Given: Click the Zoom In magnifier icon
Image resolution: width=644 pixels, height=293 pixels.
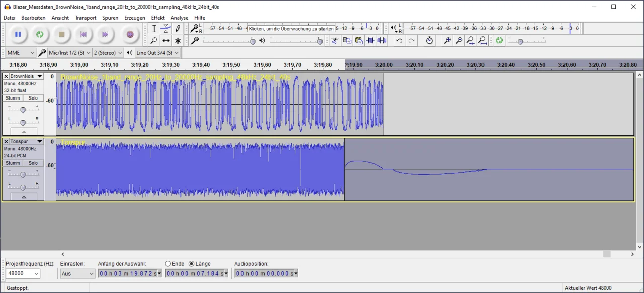Looking at the screenshot, I should [x=447, y=41].
